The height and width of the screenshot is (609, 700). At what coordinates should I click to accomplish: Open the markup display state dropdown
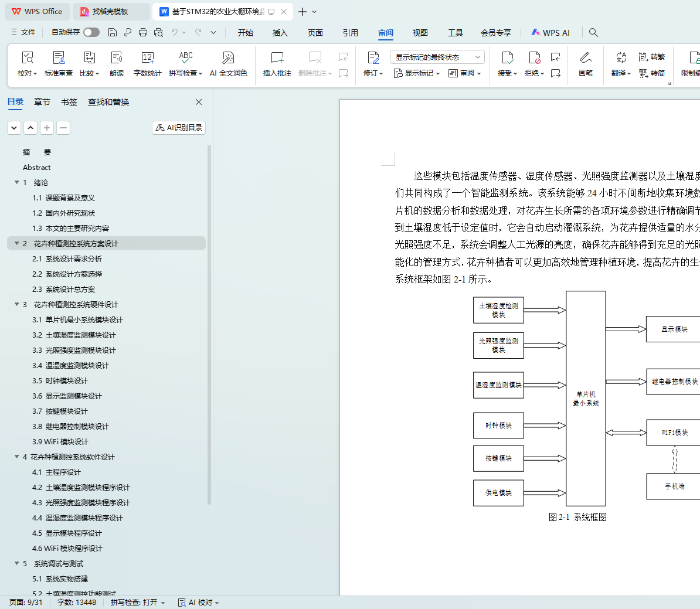tap(437, 57)
